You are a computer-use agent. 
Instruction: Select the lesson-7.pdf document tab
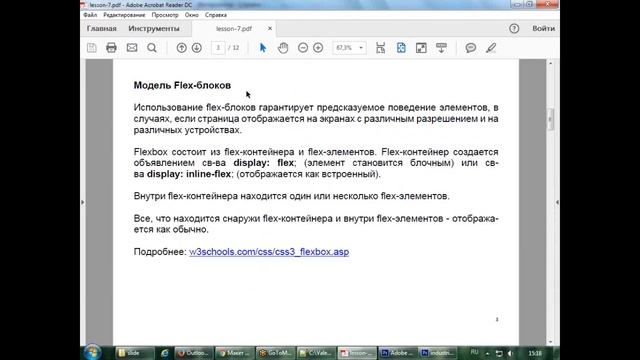pyautogui.click(x=234, y=29)
